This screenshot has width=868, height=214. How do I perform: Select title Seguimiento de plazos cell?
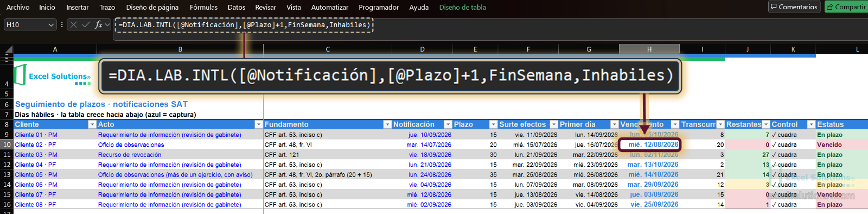coord(101,104)
